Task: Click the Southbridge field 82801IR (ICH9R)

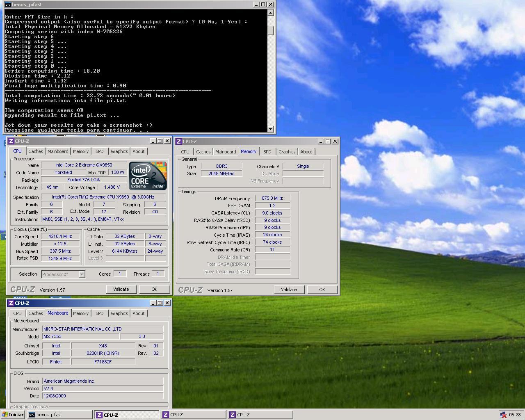Action: 103,353
